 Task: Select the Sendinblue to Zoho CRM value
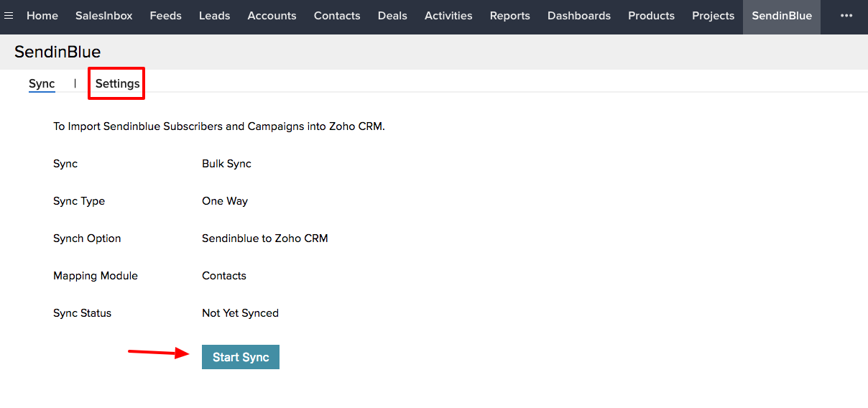(265, 238)
